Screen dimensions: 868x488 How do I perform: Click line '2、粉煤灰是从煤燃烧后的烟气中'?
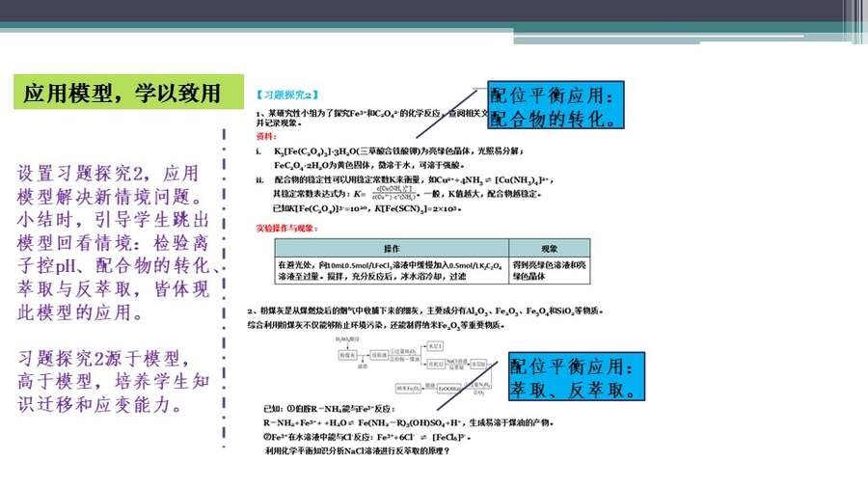[x=425, y=311]
